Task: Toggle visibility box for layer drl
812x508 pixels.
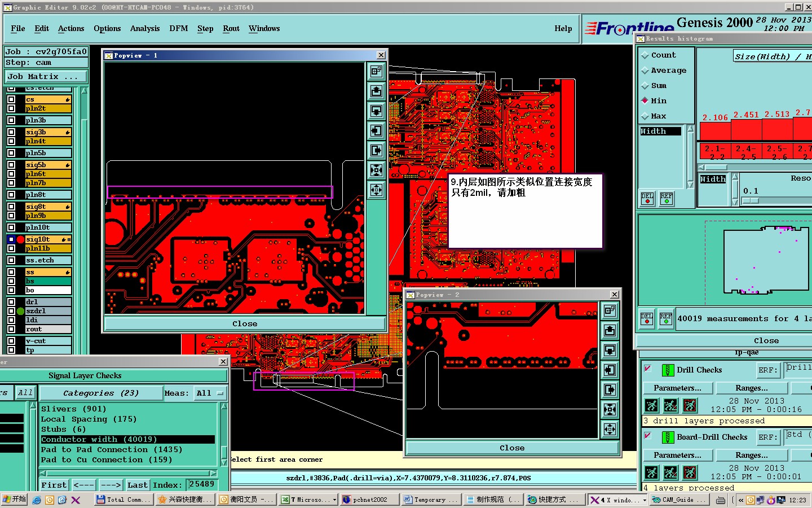Action: [x=11, y=302]
